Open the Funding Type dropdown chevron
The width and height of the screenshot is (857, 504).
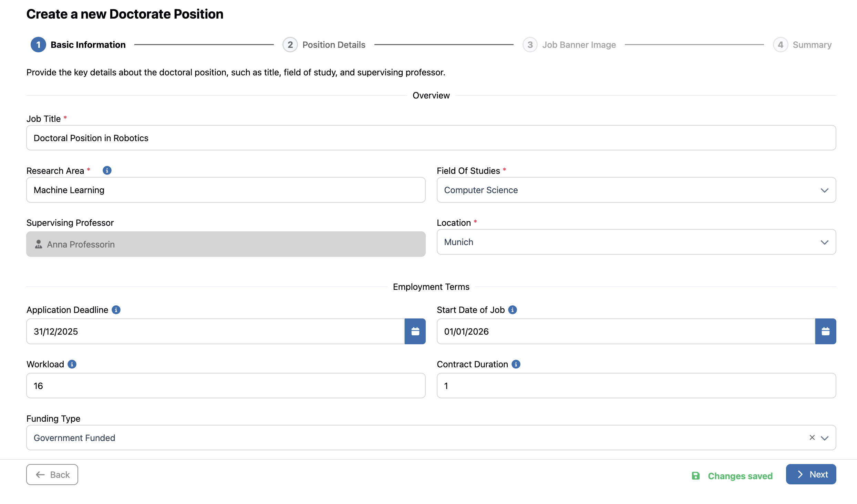click(825, 438)
